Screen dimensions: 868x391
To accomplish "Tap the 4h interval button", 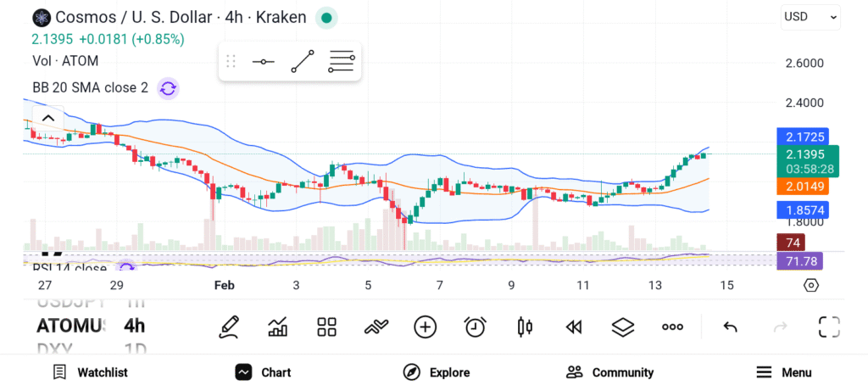I will pos(134,326).
